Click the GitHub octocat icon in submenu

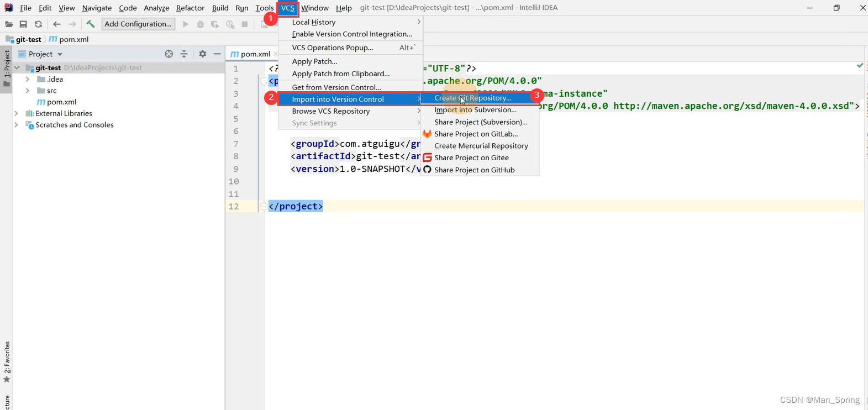427,170
